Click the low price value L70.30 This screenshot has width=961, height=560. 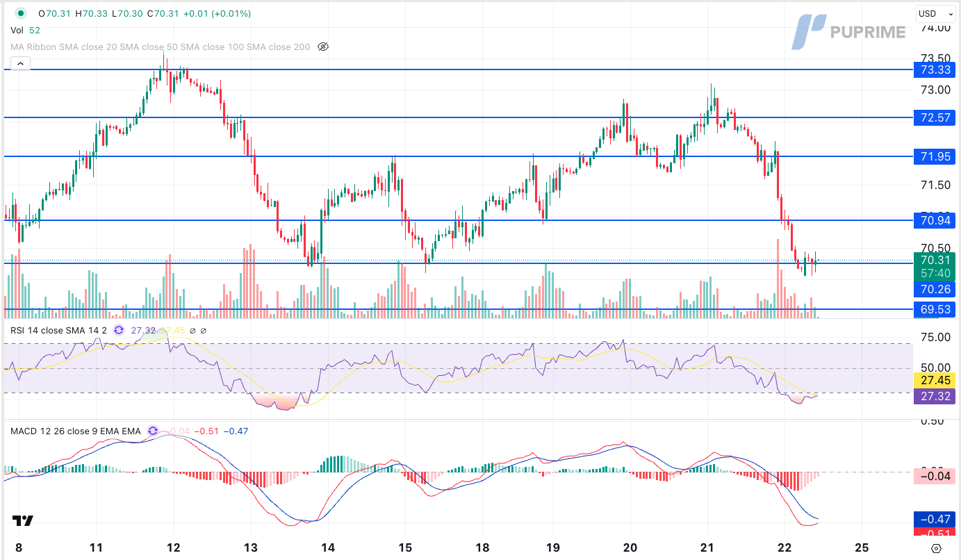pos(127,13)
